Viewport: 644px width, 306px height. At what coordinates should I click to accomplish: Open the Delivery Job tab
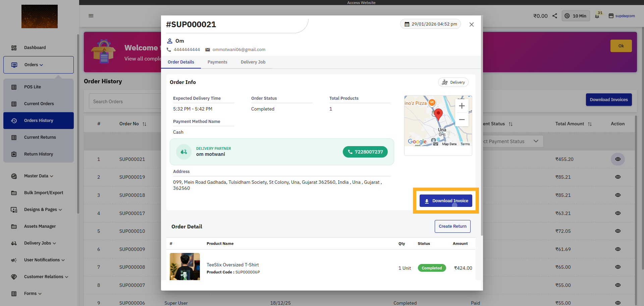[253, 62]
